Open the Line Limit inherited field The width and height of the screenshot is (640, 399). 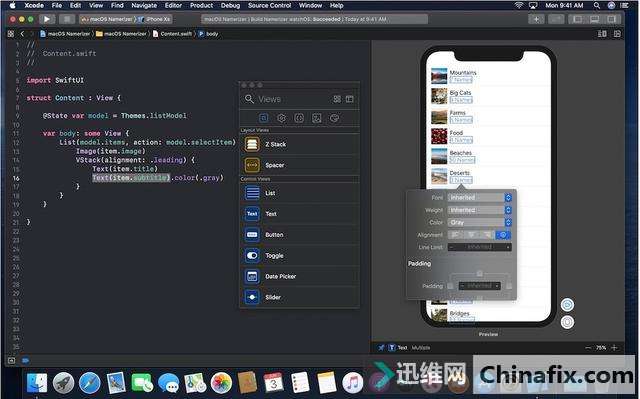[480, 247]
